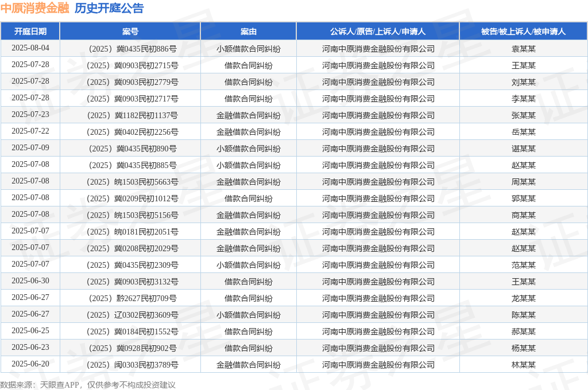The width and height of the screenshot is (588, 390).
Task: Select case number 黔2627民初709号
Action: pyautogui.click(x=133, y=298)
